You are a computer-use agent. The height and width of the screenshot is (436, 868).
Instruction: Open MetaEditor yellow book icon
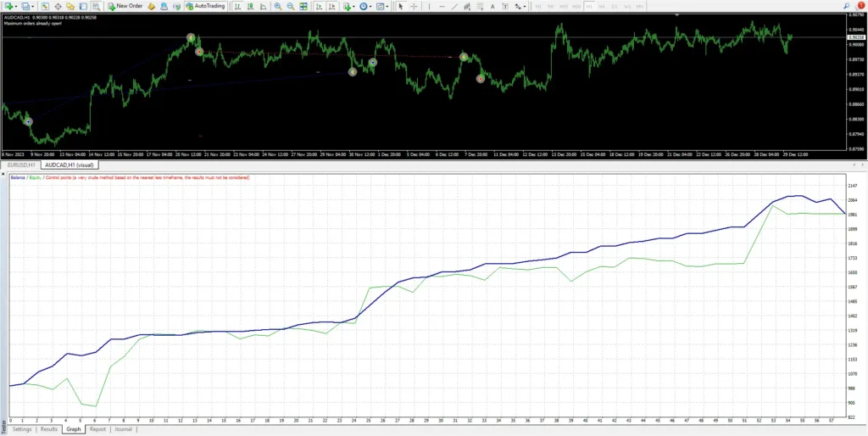point(151,6)
